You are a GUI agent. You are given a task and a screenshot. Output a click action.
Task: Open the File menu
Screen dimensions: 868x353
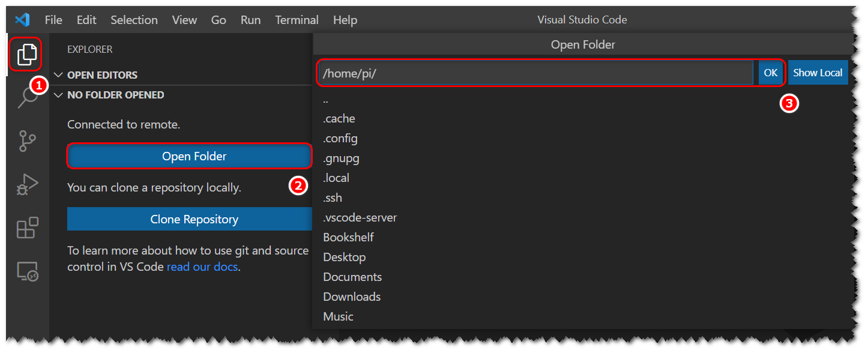pyautogui.click(x=53, y=20)
